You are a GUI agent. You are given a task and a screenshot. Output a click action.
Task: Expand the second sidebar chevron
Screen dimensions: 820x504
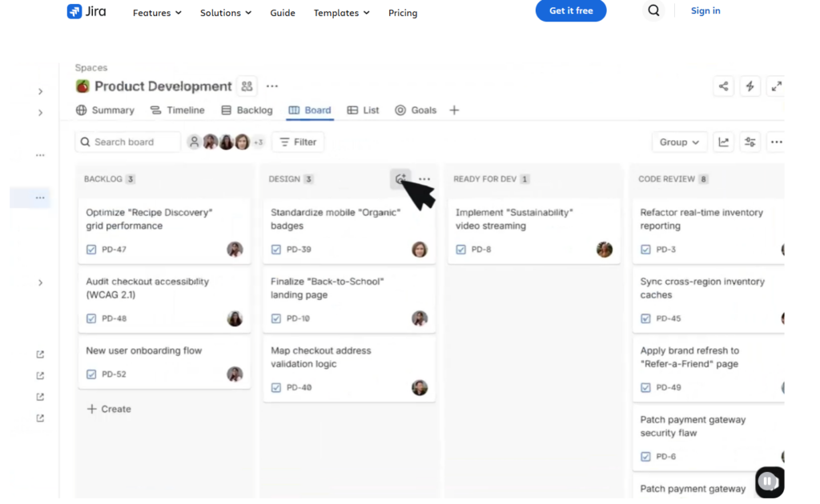40,113
